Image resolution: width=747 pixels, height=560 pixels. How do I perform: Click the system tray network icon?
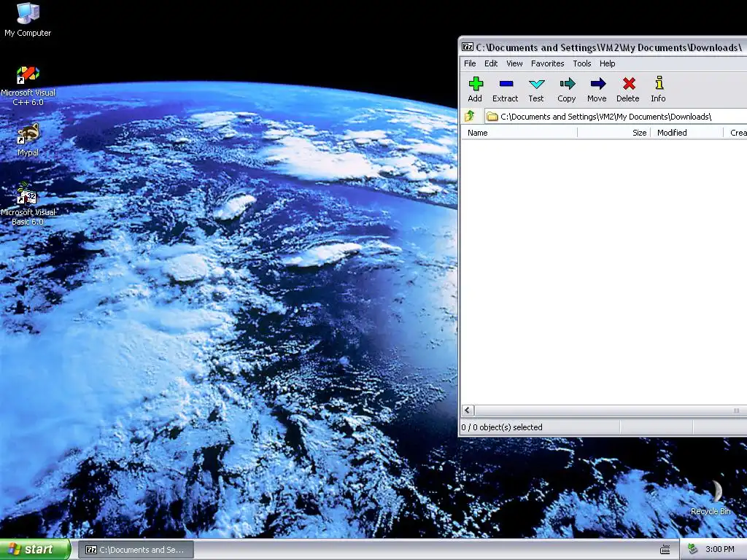(692, 550)
